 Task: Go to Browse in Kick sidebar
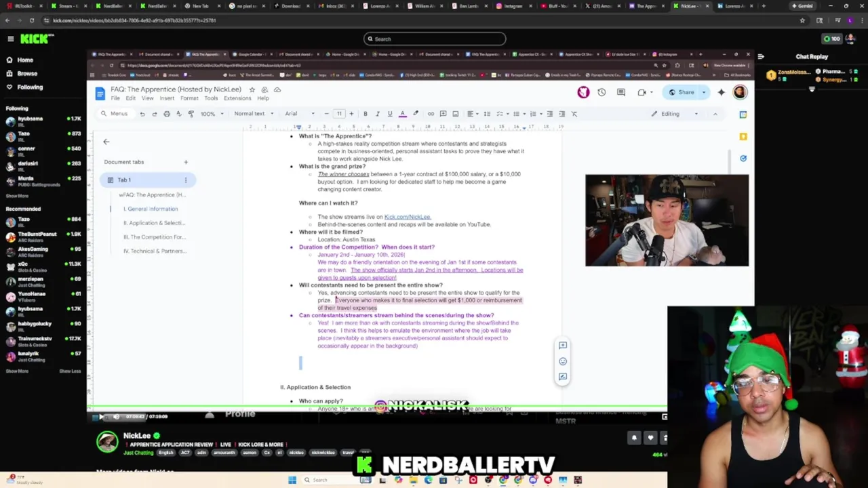pos(22,73)
